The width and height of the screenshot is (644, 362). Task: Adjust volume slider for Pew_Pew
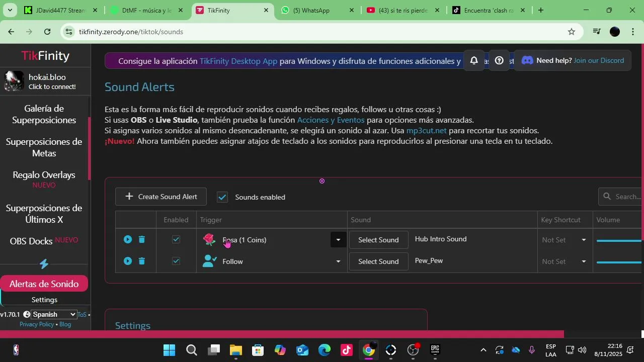[x=619, y=262]
